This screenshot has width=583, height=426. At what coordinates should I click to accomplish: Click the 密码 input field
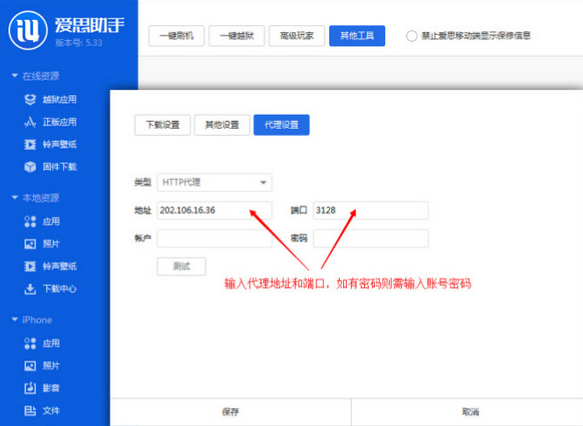pos(371,238)
